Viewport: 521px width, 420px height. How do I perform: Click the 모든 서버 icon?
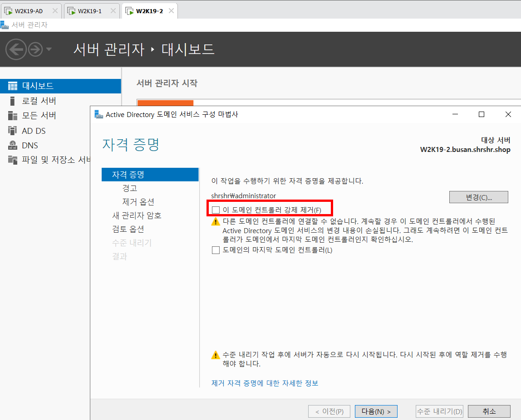click(x=13, y=116)
